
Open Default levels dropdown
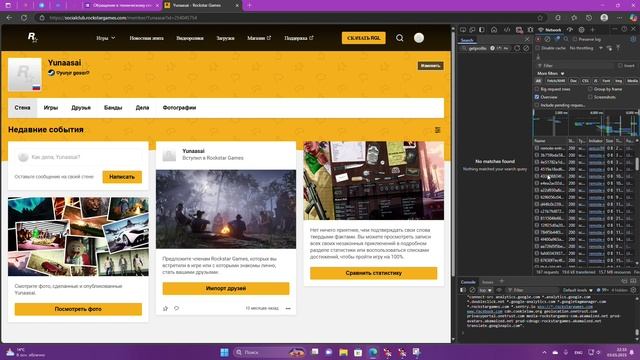tap(578, 290)
